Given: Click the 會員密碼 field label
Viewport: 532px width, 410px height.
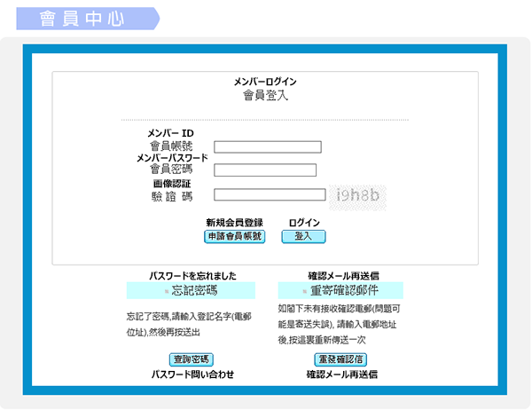Looking at the screenshot, I should coord(171,169).
